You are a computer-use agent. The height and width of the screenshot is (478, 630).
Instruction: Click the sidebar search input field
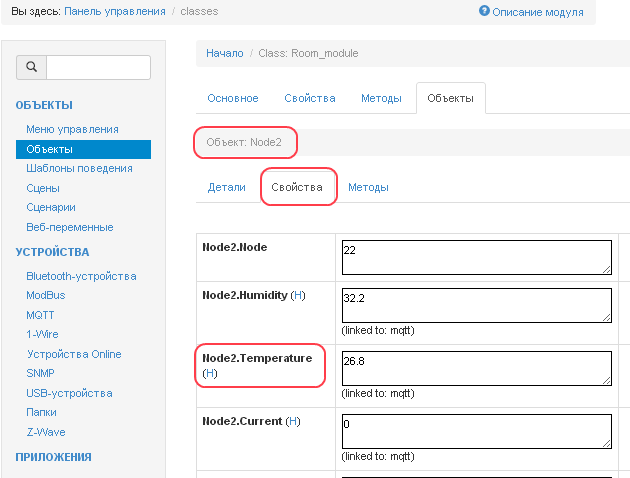(98, 67)
